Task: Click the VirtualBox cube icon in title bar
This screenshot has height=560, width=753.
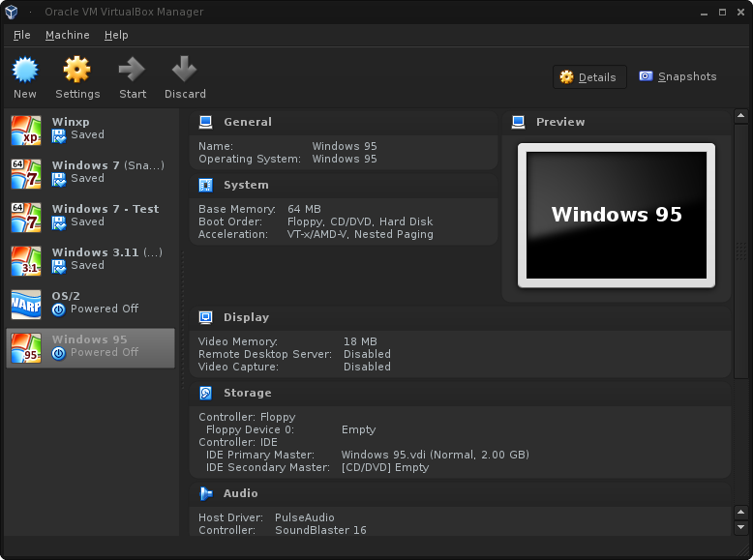Action: click(12, 12)
